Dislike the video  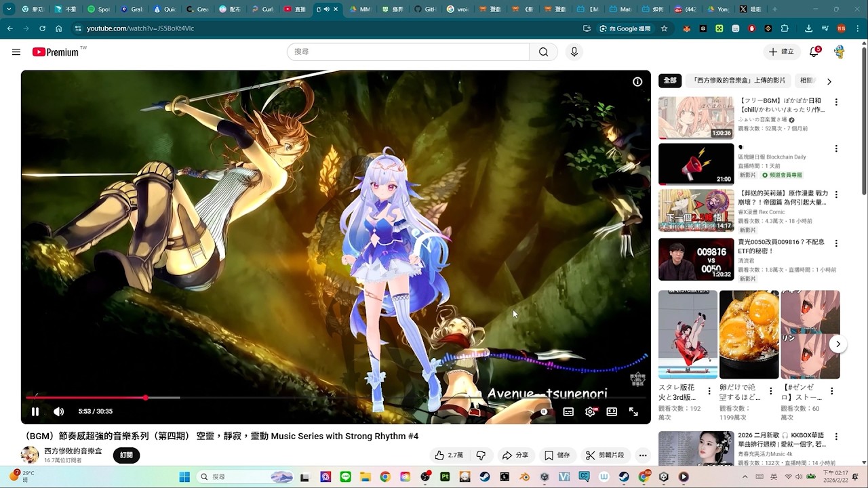click(481, 455)
